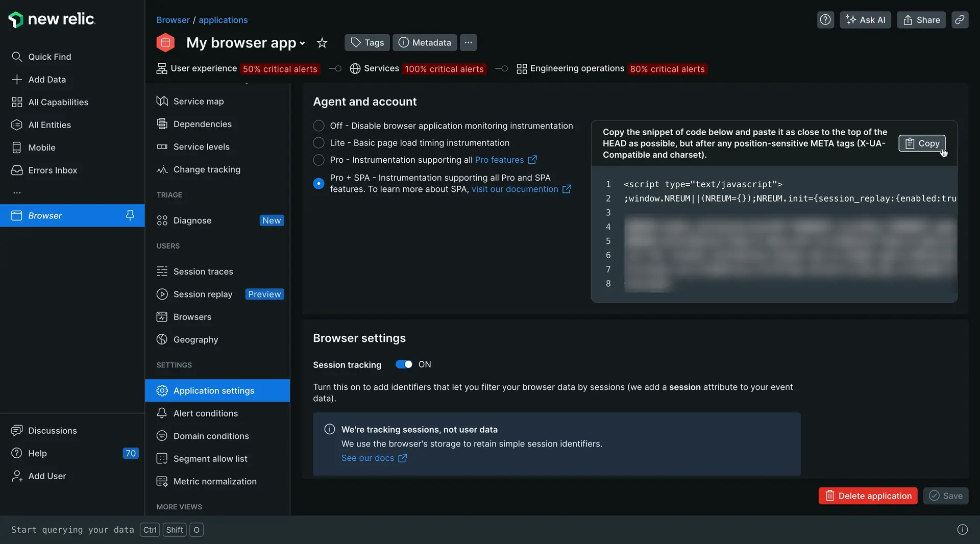Click the Start querying your data field
980x544 pixels.
pos(72,530)
